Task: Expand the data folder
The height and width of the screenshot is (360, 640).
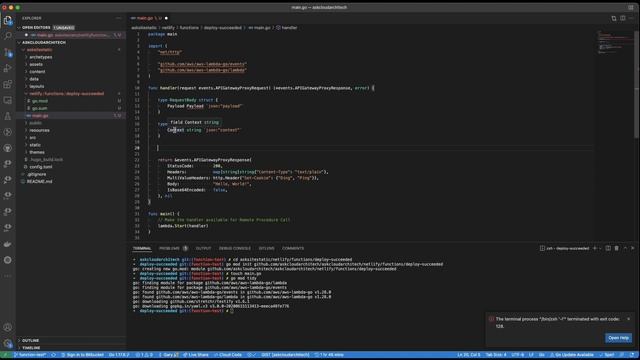Action: click(34, 79)
